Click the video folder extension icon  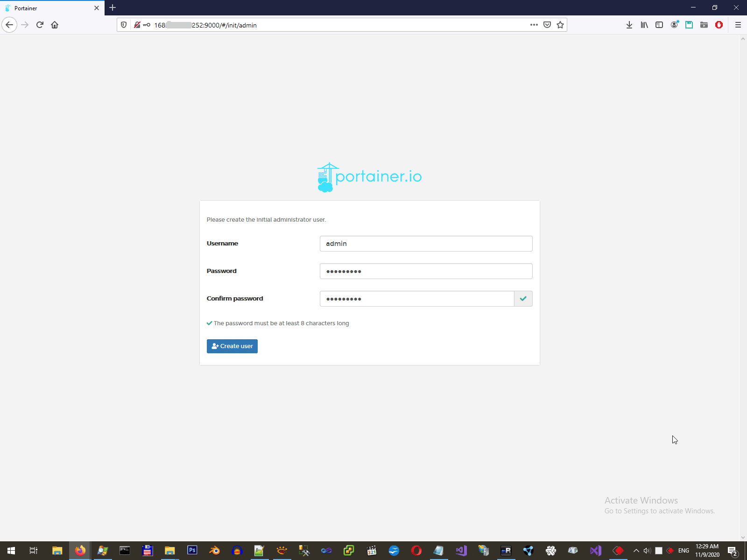click(704, 25)
